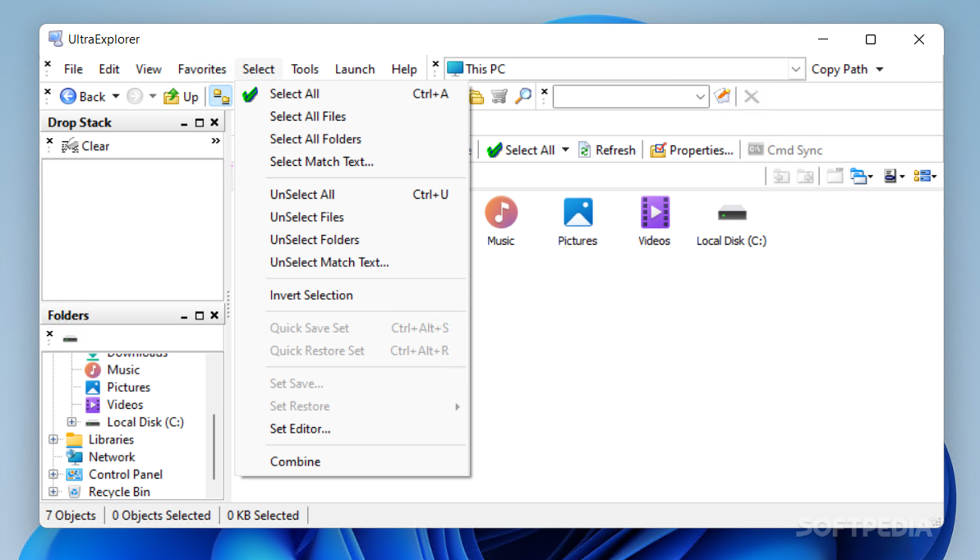Maximize the Folders panel
Viewport: 980px width, 560px height.
coord(200,315)
